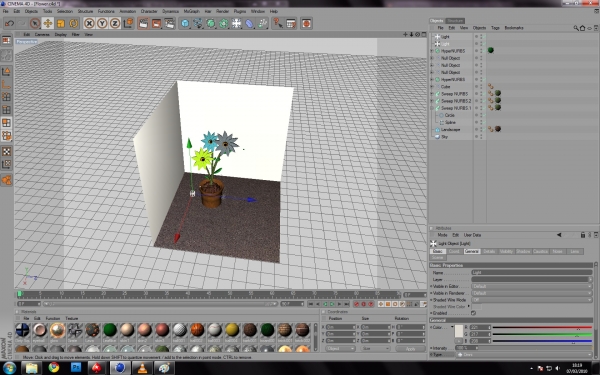
Task: Expand the first Null Object
Action: [432, 58]
